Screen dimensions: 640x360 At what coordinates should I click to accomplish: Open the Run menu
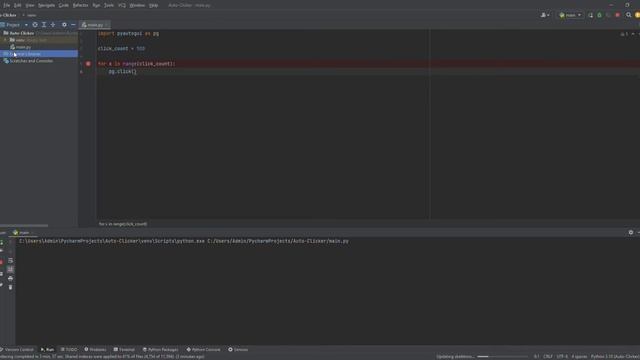click(96, 5)
